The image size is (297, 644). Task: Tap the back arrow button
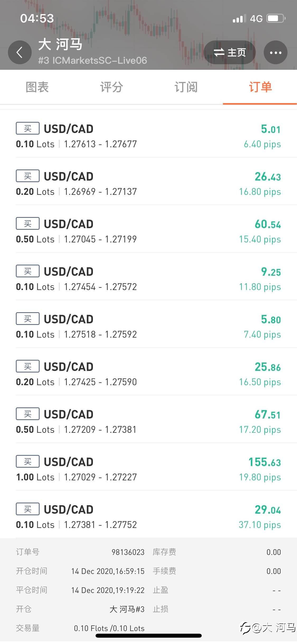click(20, 52)
